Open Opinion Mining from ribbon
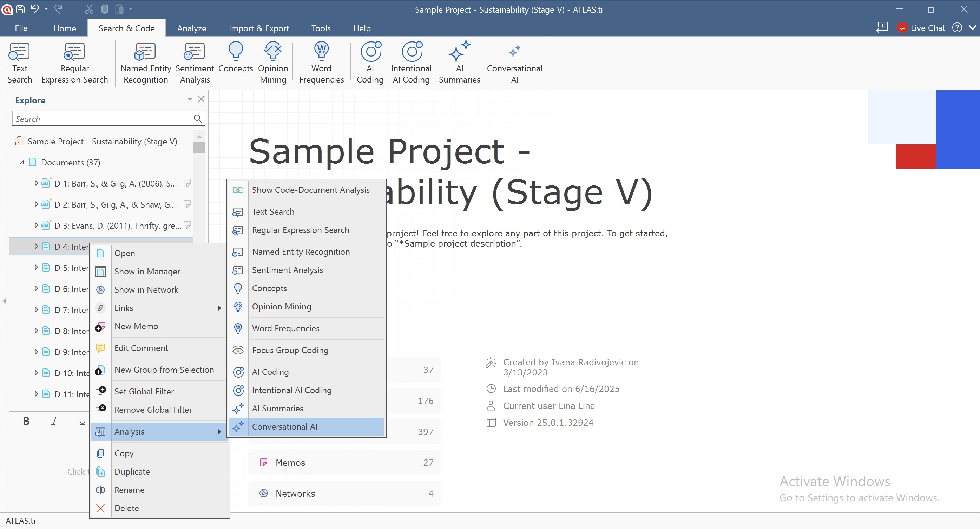980x529 pixels. pos(273,63)
